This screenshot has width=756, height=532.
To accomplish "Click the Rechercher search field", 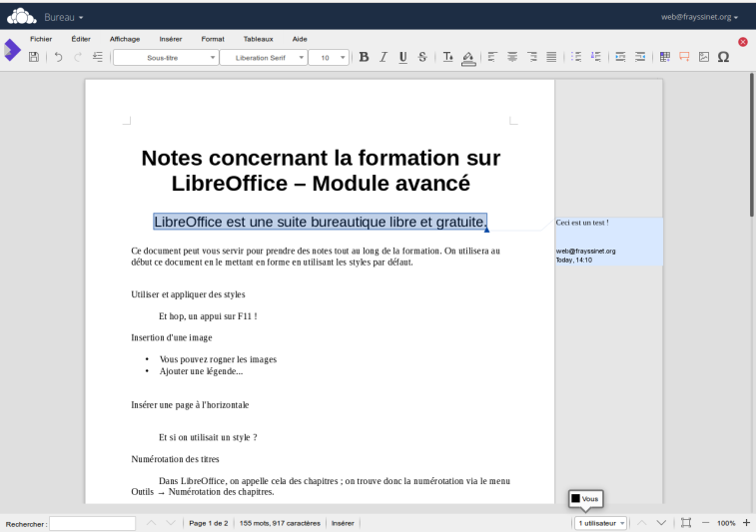I will tap(92, 523).
